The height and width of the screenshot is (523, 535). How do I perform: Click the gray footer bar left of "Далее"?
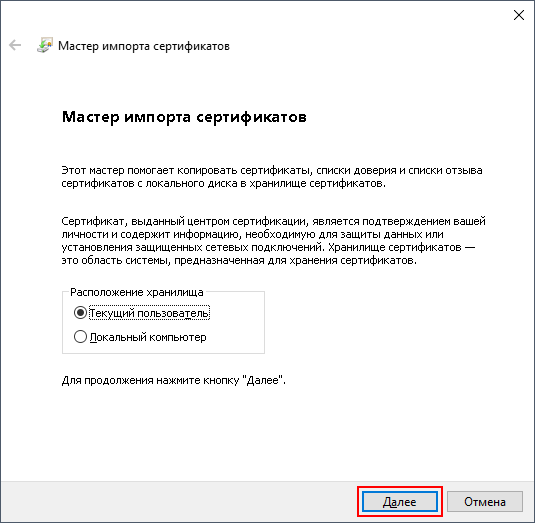point(177,502)
